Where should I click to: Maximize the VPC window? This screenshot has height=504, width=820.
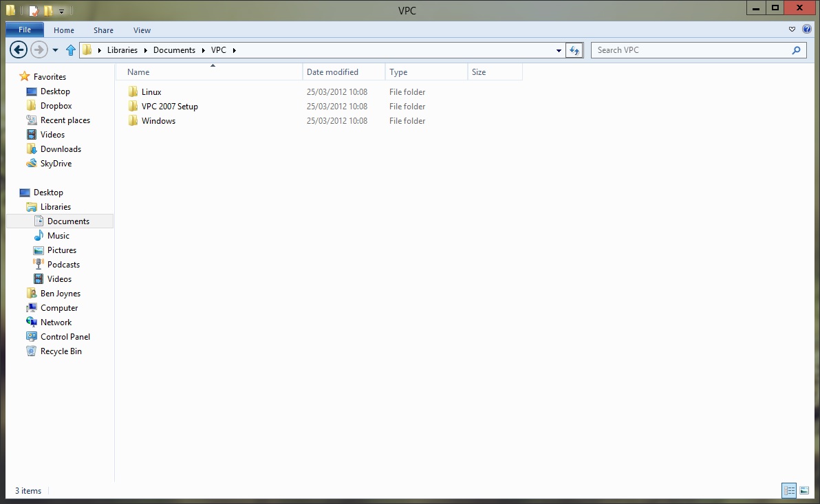(775, 8)
